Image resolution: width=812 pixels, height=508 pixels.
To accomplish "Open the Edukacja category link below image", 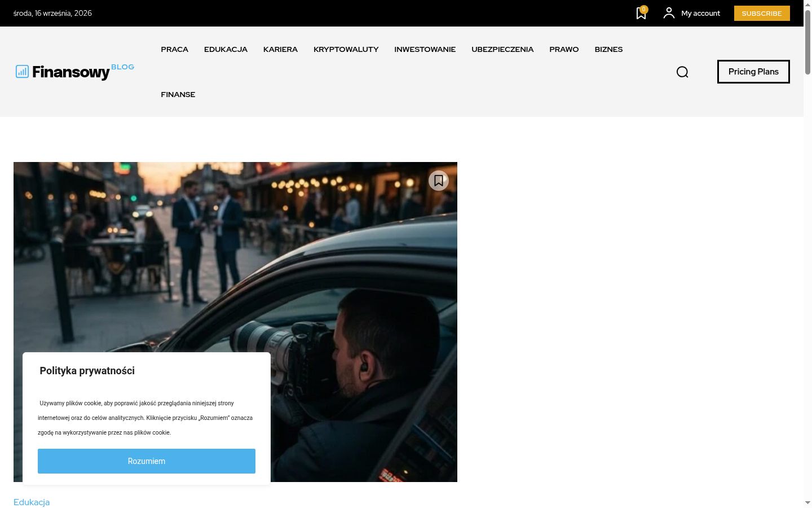I will 32,502.
